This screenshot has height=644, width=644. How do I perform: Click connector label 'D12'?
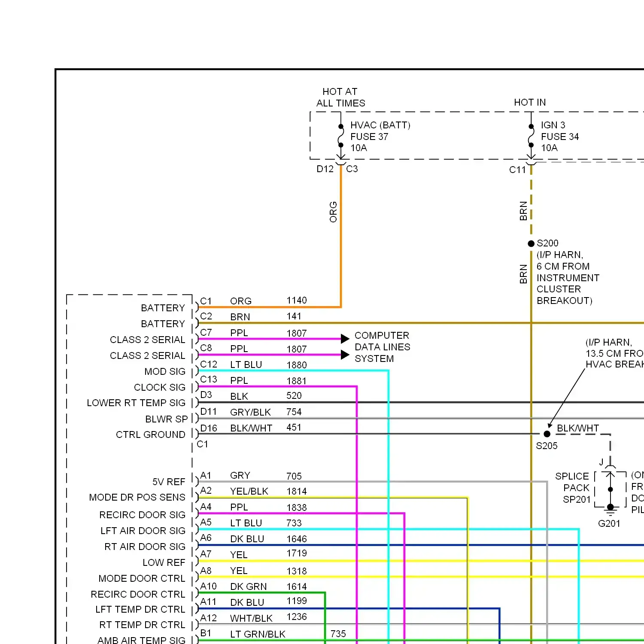point(325,169)
